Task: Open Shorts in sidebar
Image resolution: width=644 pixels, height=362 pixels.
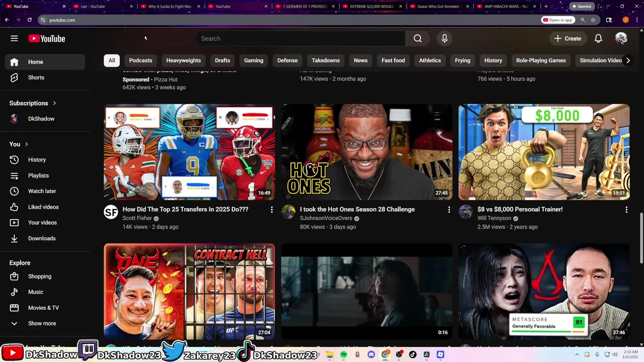Action: click(45, 77)
